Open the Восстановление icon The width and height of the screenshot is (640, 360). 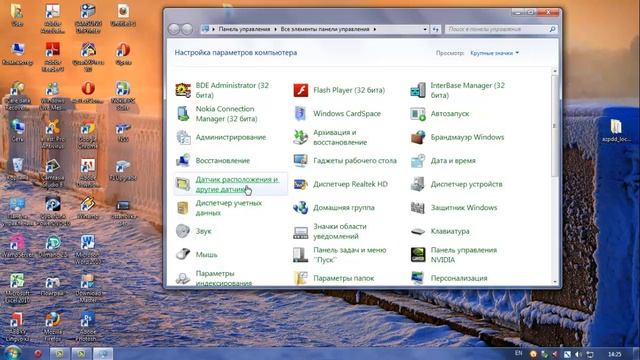coord(183,160)
